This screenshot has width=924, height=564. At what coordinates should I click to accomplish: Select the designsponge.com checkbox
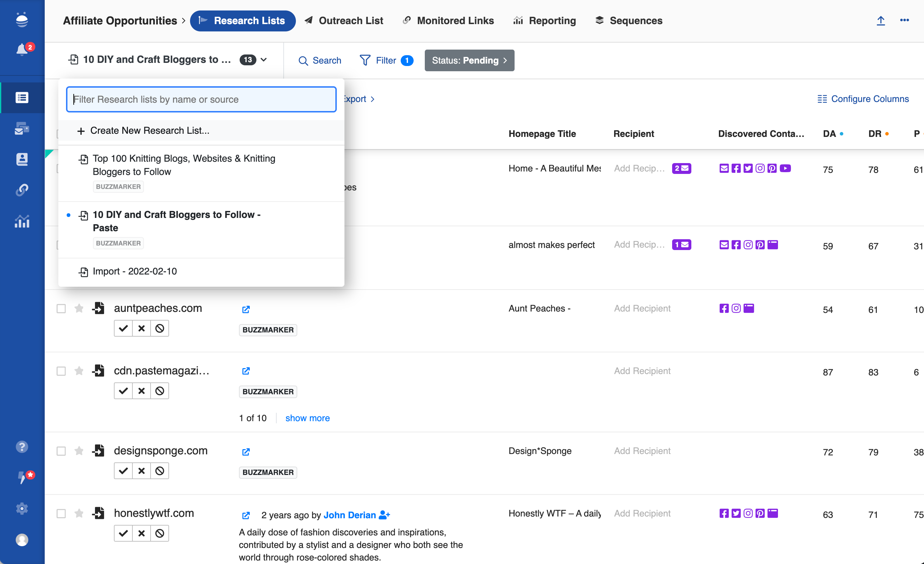pyautogui.click(x=61, y=451)
